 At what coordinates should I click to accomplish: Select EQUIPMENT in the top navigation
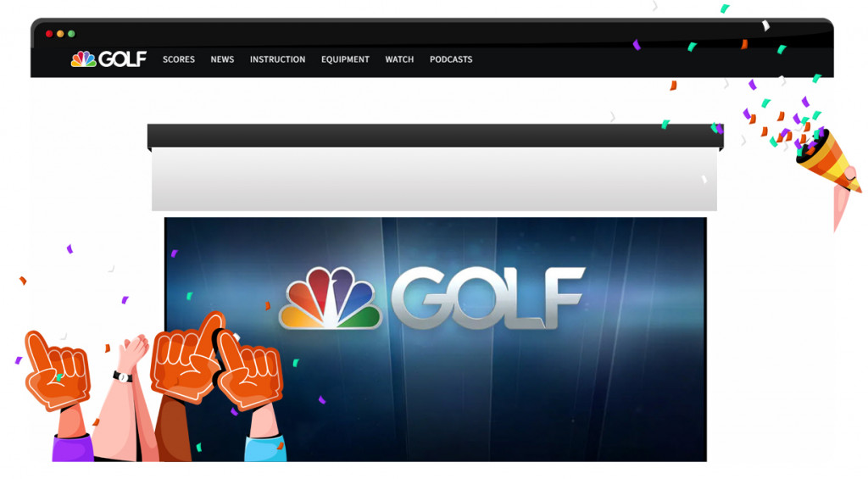coord(345,59)
